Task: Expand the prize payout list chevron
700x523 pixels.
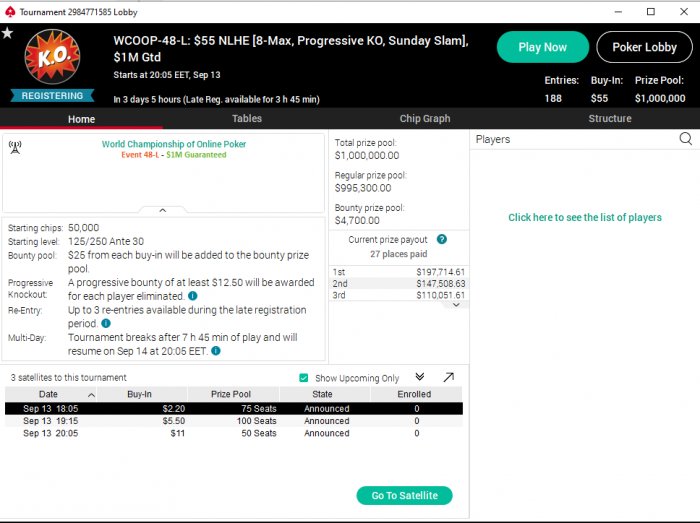Action: tap(456, 305)
